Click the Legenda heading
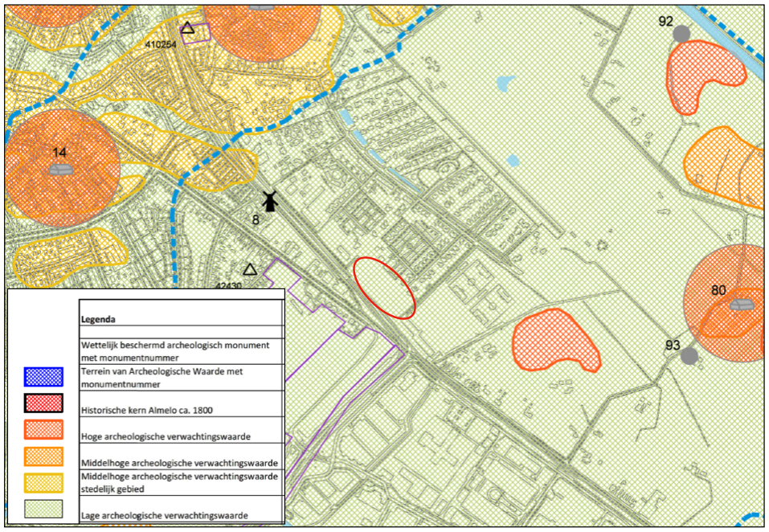Viewport: 769px width, 532px height. pyautogui.click(x=98, y=319)
